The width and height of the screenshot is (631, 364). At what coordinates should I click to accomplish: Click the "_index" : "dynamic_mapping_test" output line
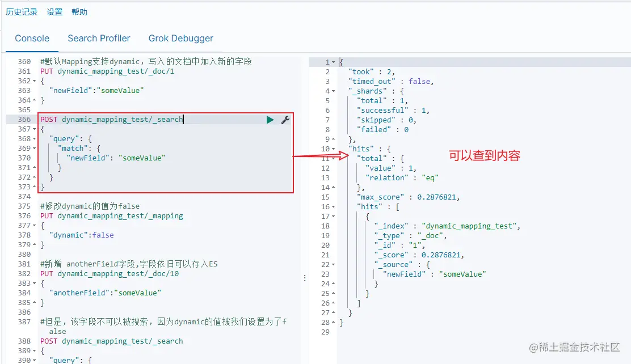(447, 226)
